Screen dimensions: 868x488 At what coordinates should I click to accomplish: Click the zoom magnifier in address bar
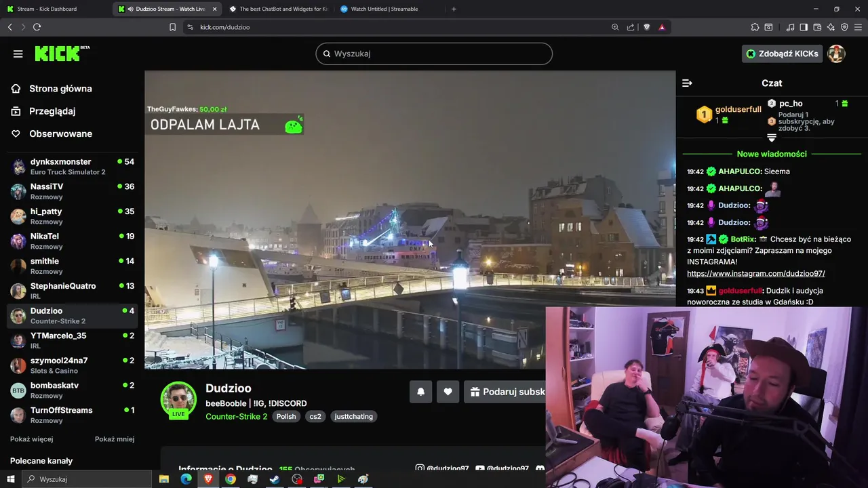coord(615,27)
